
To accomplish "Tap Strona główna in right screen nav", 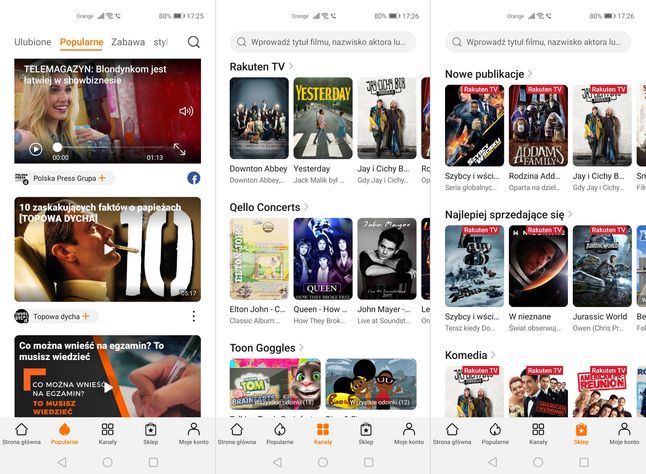I will point(452,434).
